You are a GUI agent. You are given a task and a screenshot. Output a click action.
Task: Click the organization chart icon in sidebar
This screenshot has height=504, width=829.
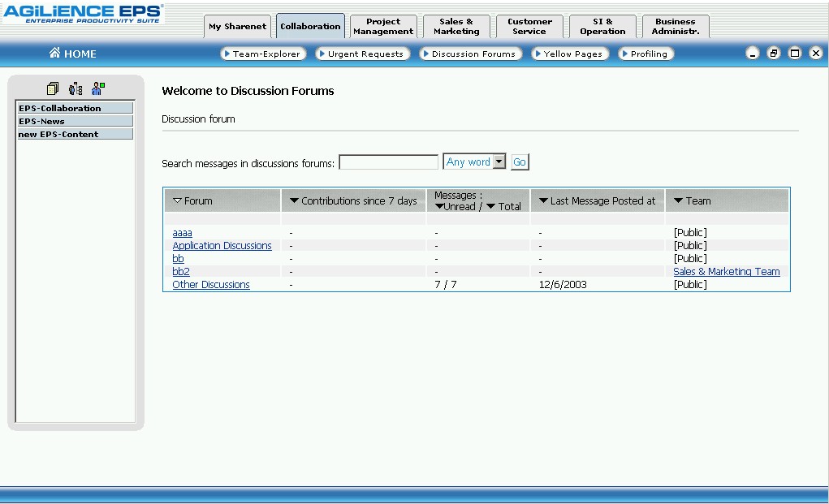(76, 88)
